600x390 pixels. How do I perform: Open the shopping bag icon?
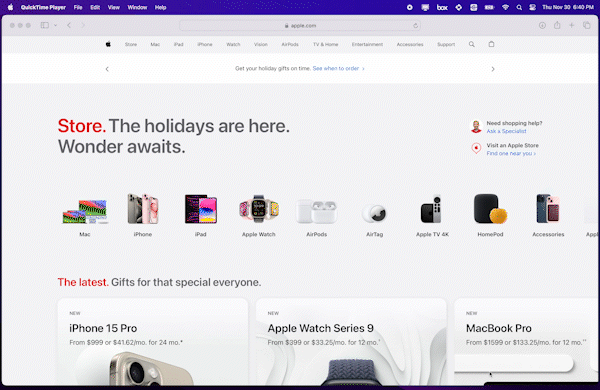[491, 44]
